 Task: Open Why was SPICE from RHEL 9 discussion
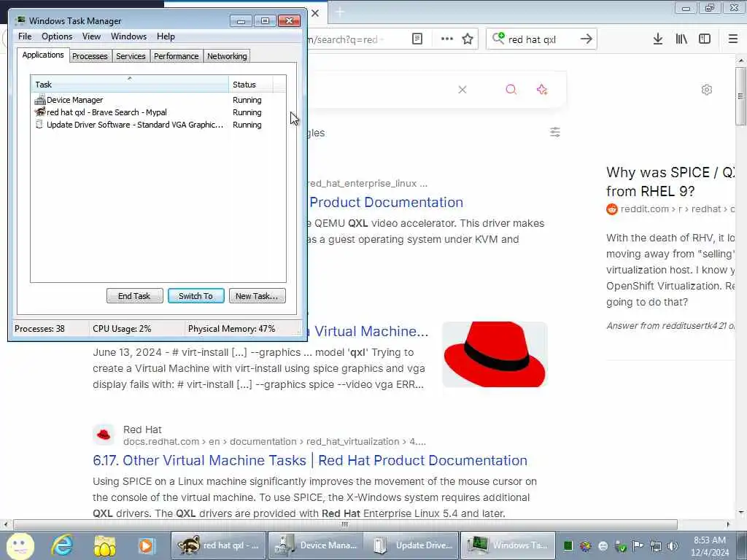[x=670, y=182]
